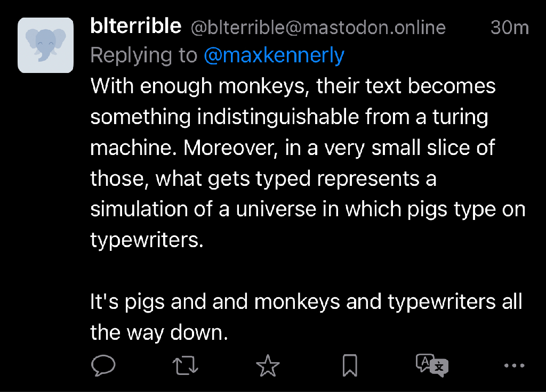The width and height of the screenshot is (546, 392).
Task: Boost this post with the repost icon
Action: pyautogui.click(x=186, y=365)
